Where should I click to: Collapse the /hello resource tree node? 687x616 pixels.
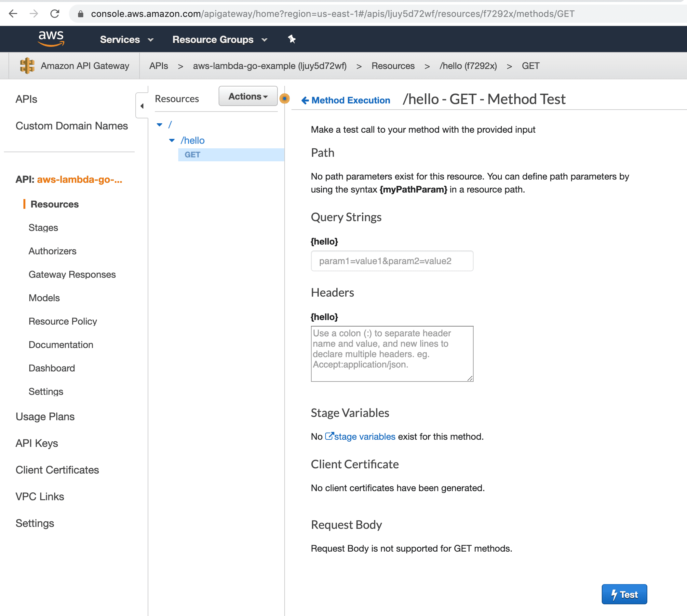(x=172, y=140)
